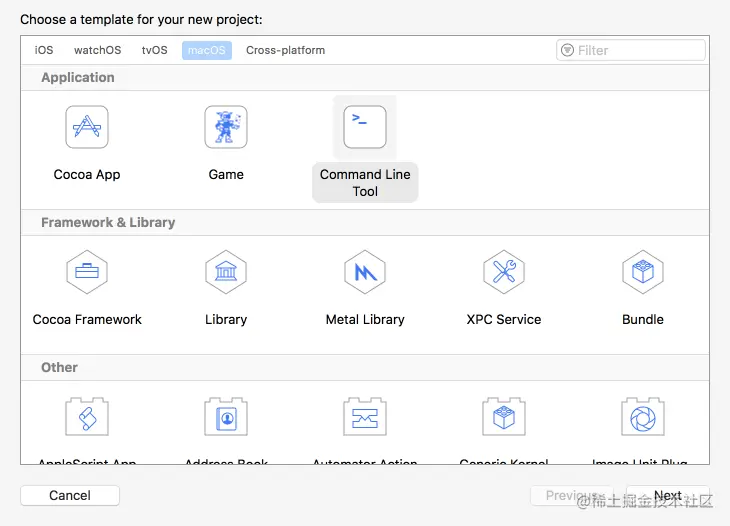The width and height of the screenshot is (730, 526).
Task: Click the Cancel button
Action: pyautogui.click(x=70, y=495)
